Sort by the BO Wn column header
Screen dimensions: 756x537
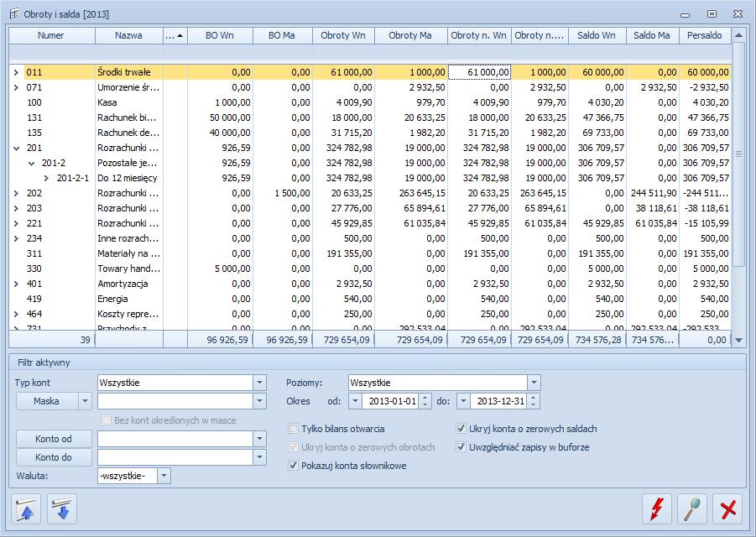pos(220,35)
